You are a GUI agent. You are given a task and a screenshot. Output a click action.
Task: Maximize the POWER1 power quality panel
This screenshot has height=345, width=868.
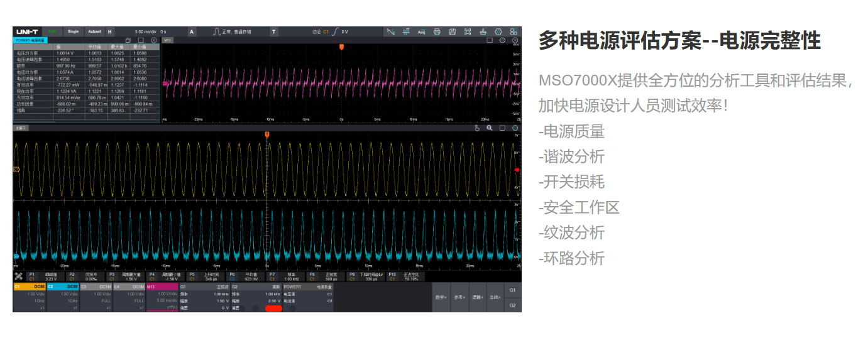(141, 40)
